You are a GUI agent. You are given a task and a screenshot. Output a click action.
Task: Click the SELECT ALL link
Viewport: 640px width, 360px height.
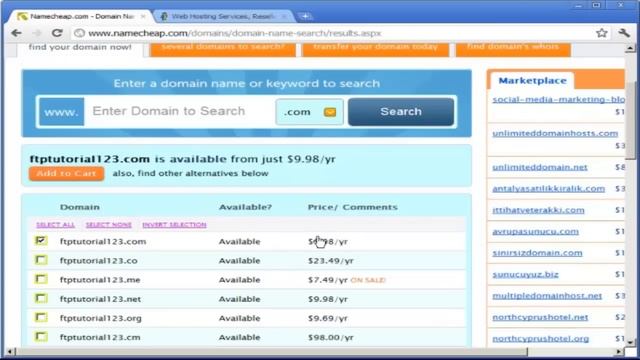(x=56, y=225)
